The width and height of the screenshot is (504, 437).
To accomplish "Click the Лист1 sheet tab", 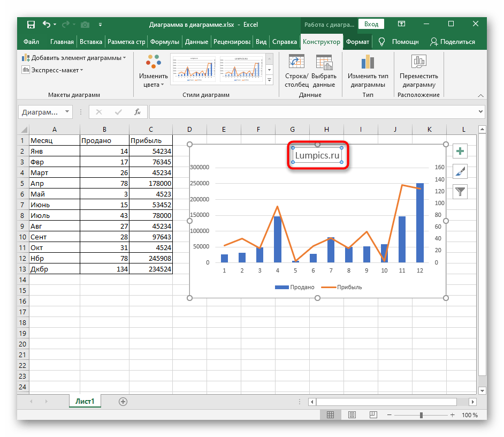I will coord(85,401).
